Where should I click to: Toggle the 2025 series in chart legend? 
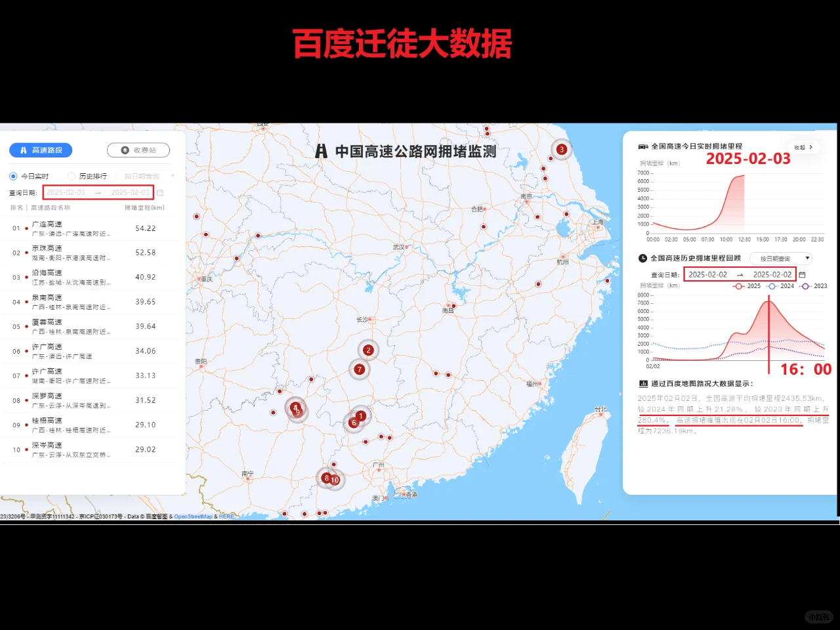coord(747,285)
